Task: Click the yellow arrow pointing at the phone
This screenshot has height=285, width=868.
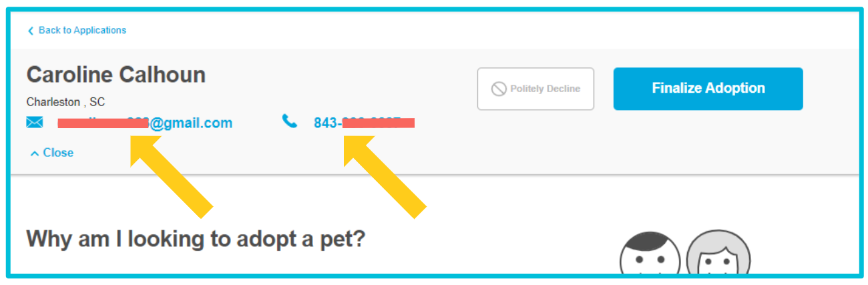Action: (x=386, y=175)
